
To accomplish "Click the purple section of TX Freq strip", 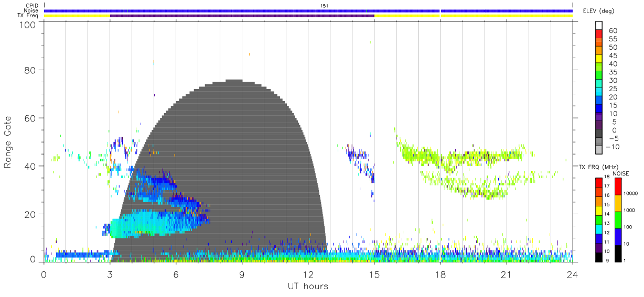I will 242,16.
